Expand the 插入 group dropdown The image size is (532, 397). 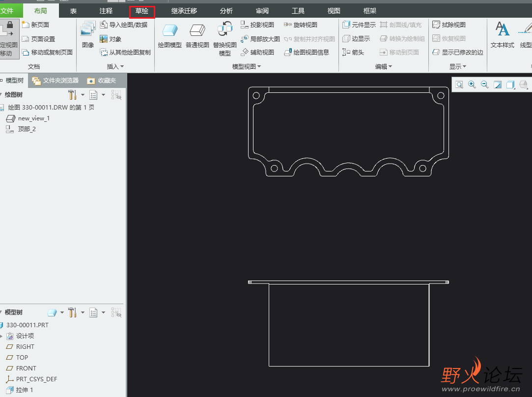115,66
